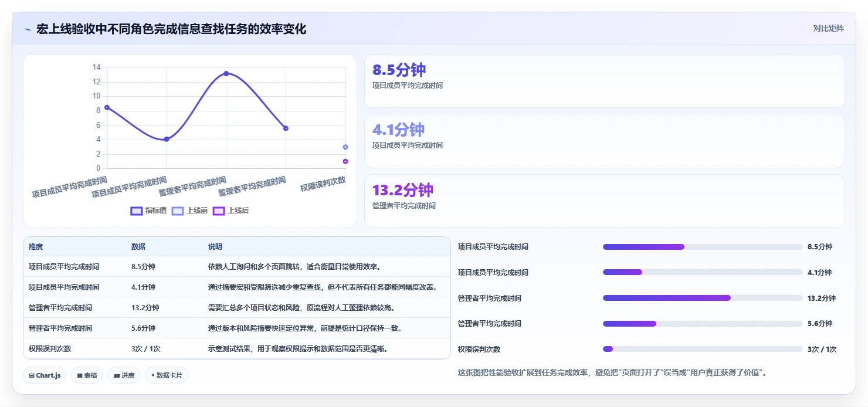The image size is (868, 407).
Task: Click the y-axis tick label 14
Action: pos(96,67)
